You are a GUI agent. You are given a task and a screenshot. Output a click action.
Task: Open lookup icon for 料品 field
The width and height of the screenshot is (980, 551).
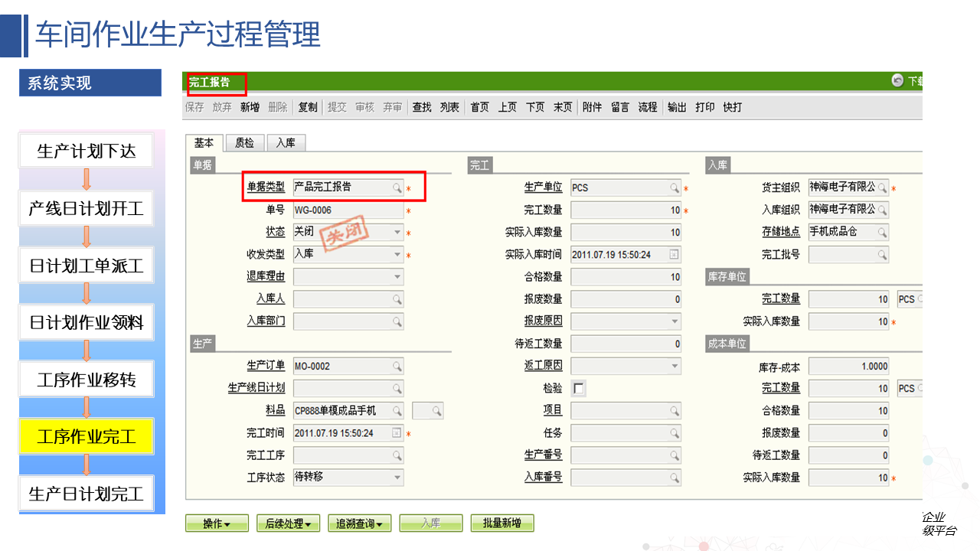397,411
